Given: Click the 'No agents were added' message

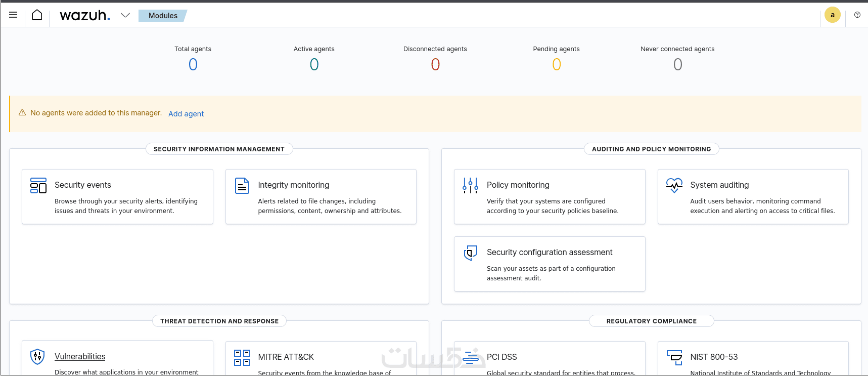Looking at the screenshot, I should (x=96, y=113).
